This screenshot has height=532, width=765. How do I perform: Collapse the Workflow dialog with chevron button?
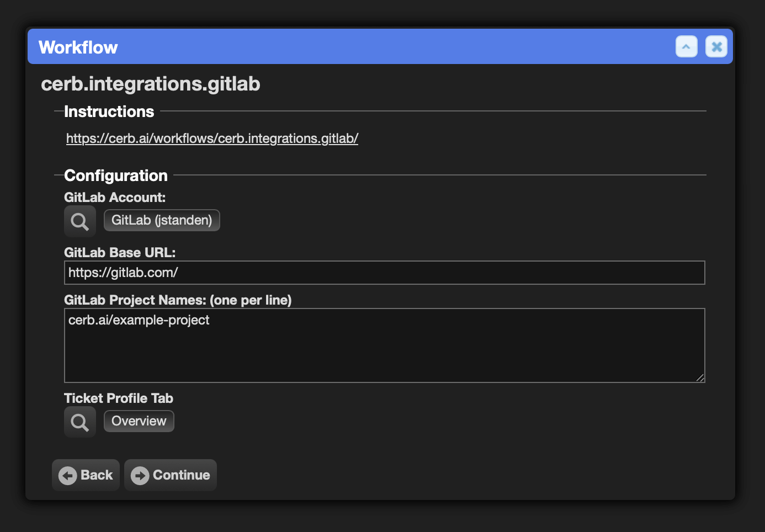pyautogui.click(x=687, y=47)
